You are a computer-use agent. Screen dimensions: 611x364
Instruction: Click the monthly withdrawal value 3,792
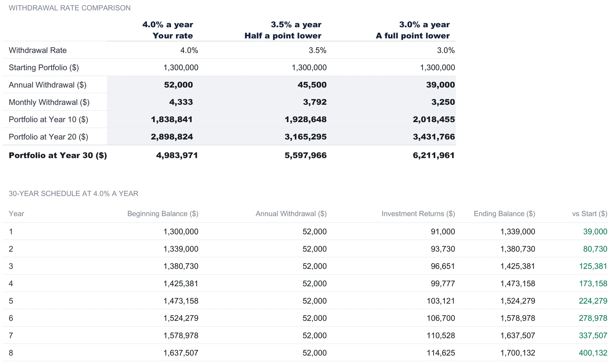point(315,102)
